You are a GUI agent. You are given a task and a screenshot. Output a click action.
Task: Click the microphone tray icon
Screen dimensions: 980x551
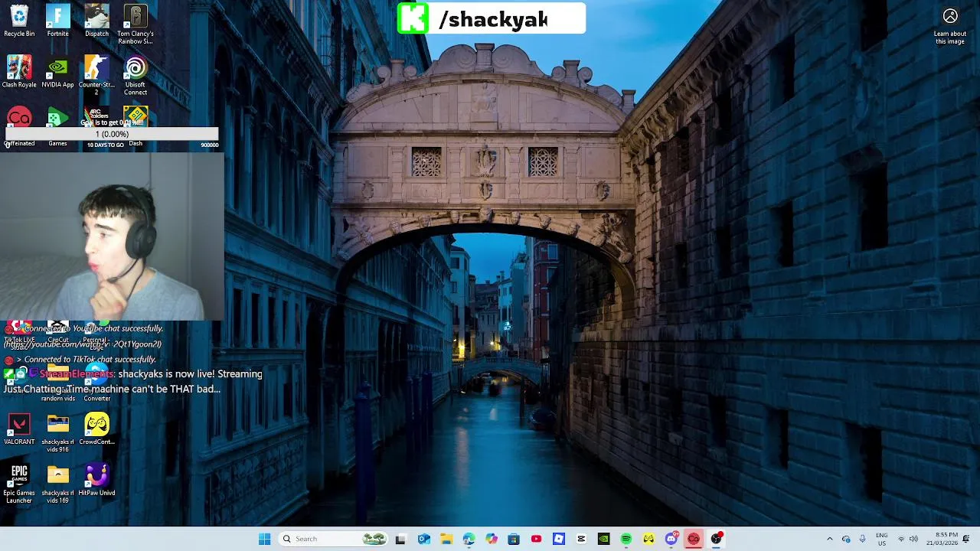[x=862, y=539]
